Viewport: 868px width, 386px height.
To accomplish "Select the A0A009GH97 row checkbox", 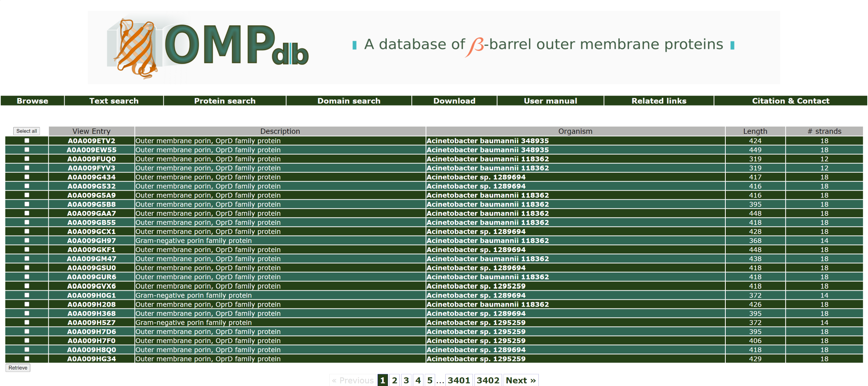I will coord(27,240).
